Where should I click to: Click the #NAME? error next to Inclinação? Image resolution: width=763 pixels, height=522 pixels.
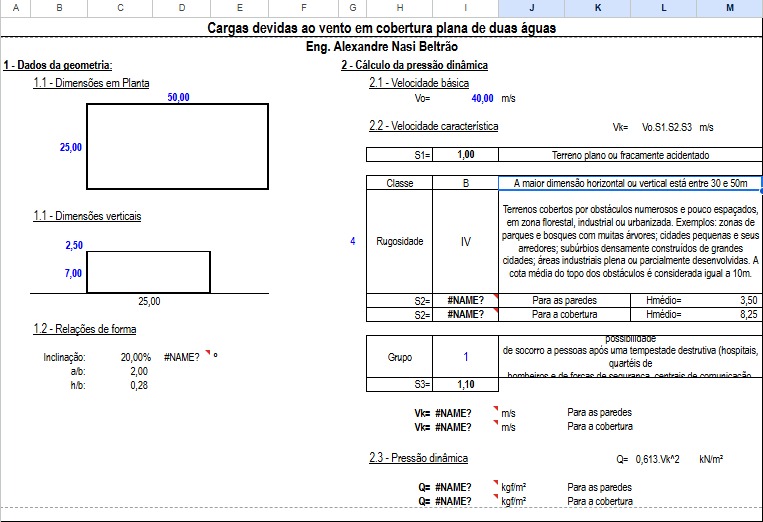[182, 357]
